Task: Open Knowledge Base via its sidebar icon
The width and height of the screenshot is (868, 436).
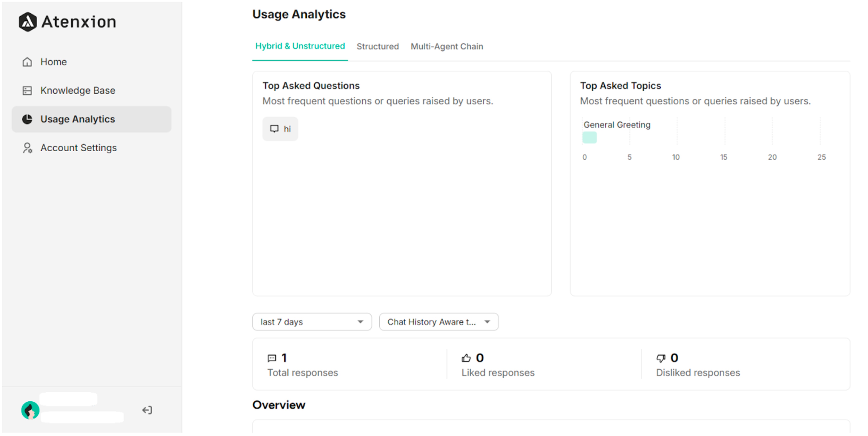Action: (27, 90)
